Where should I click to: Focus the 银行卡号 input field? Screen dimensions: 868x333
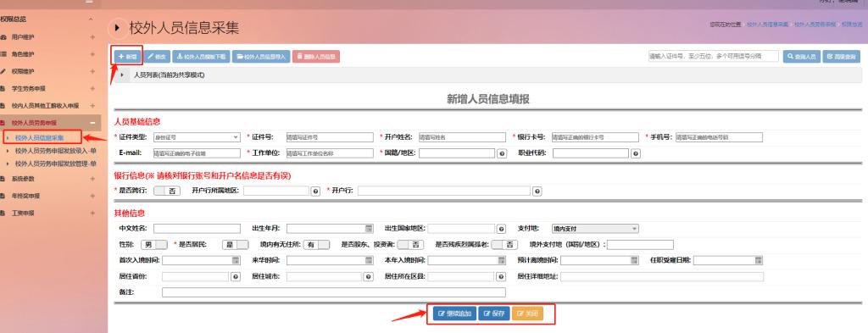595,137
